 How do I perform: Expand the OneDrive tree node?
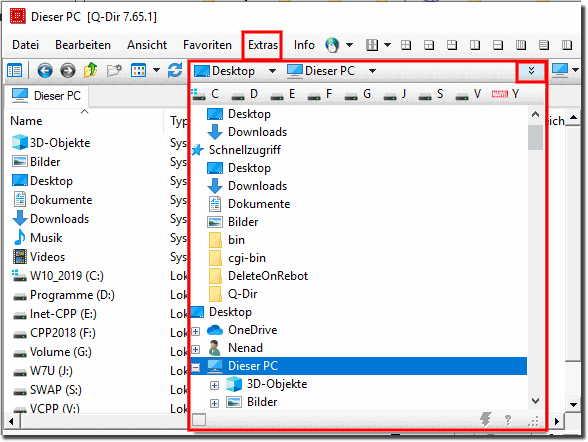(195, 331)
